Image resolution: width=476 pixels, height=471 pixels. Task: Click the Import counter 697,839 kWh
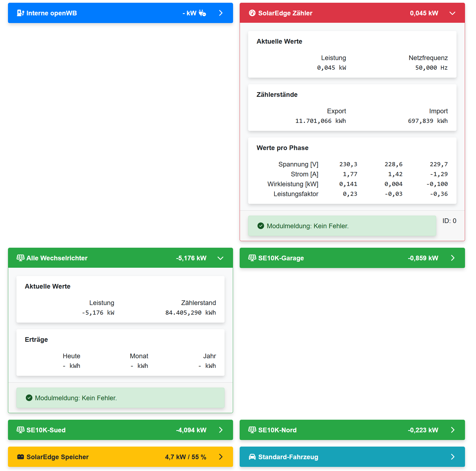click(428, 121)
